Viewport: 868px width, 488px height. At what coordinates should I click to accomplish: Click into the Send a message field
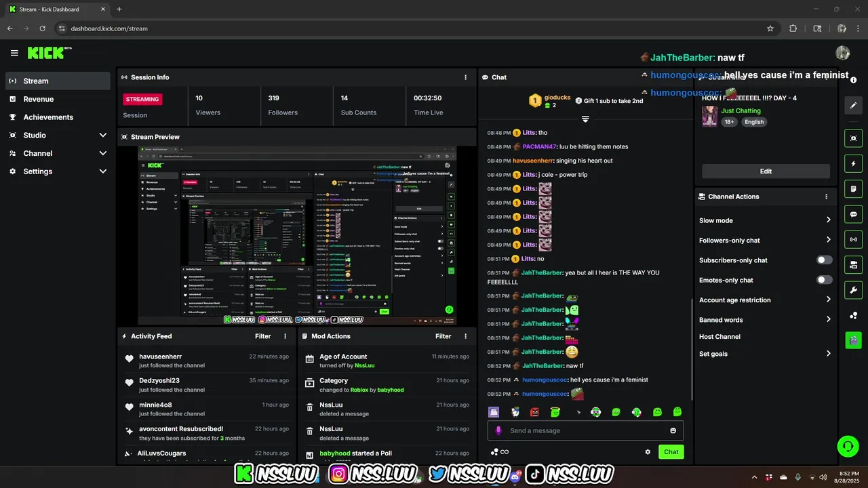click(x=585, y=430)
